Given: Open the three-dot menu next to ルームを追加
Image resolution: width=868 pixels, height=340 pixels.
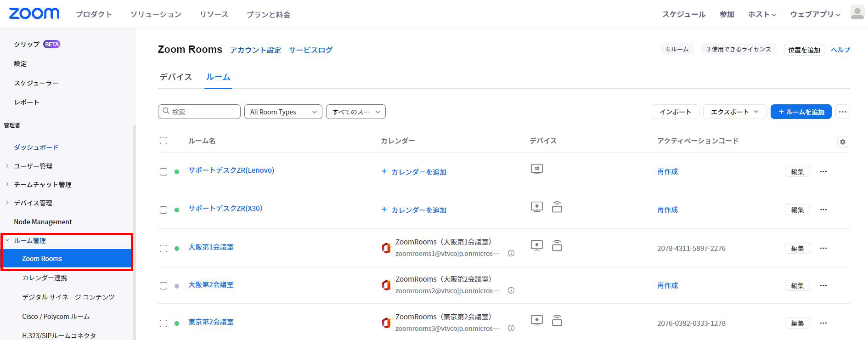Looking at the screenshot, I should 842,112.
